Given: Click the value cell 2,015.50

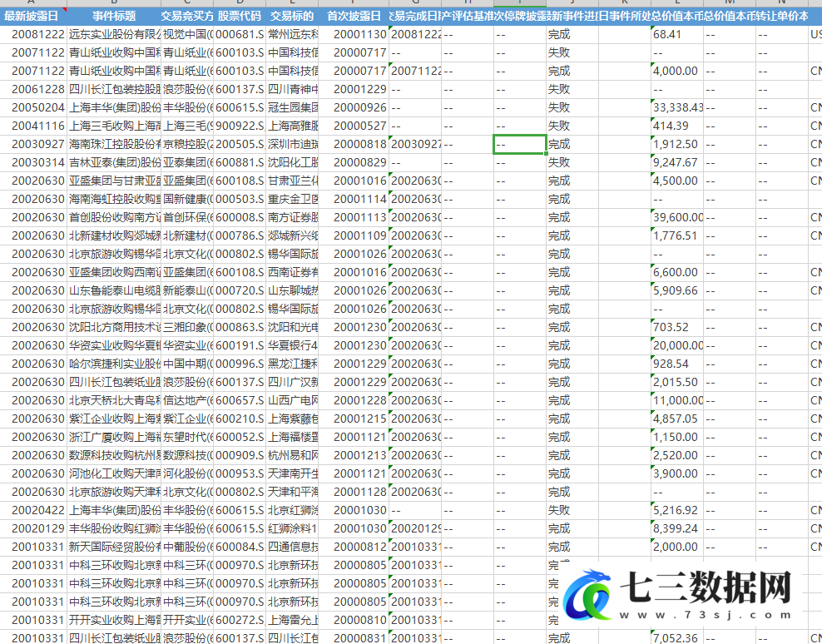Looking at the screenshot, I should click(x=677, y=382).
